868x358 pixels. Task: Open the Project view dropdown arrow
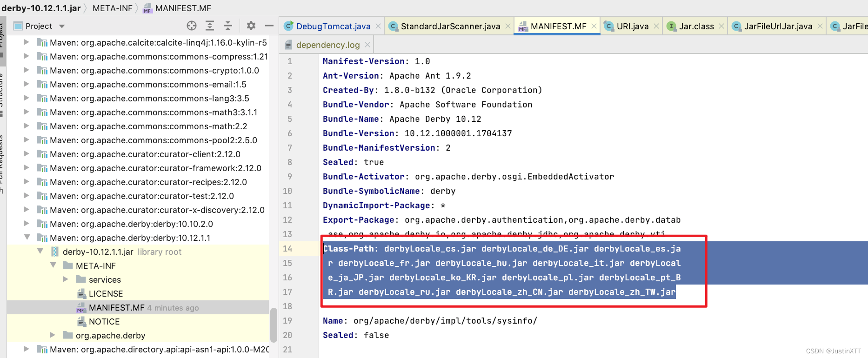click(x=62, y=27)
